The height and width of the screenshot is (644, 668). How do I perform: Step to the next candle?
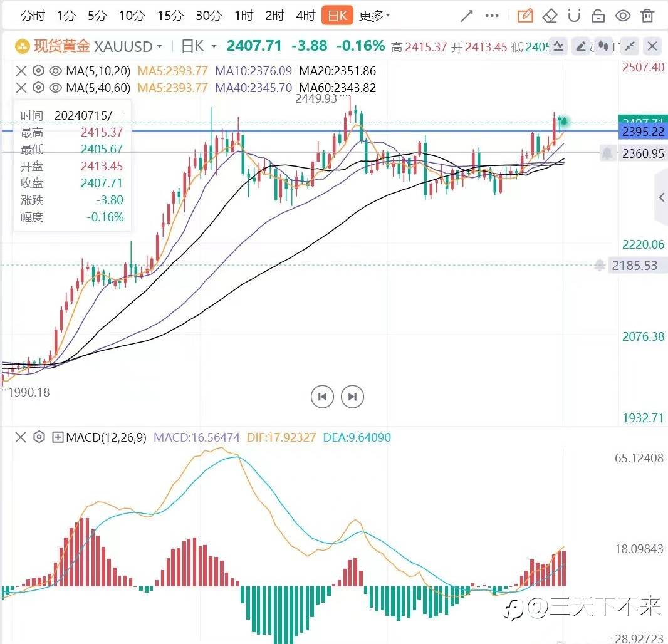point(352,397)
